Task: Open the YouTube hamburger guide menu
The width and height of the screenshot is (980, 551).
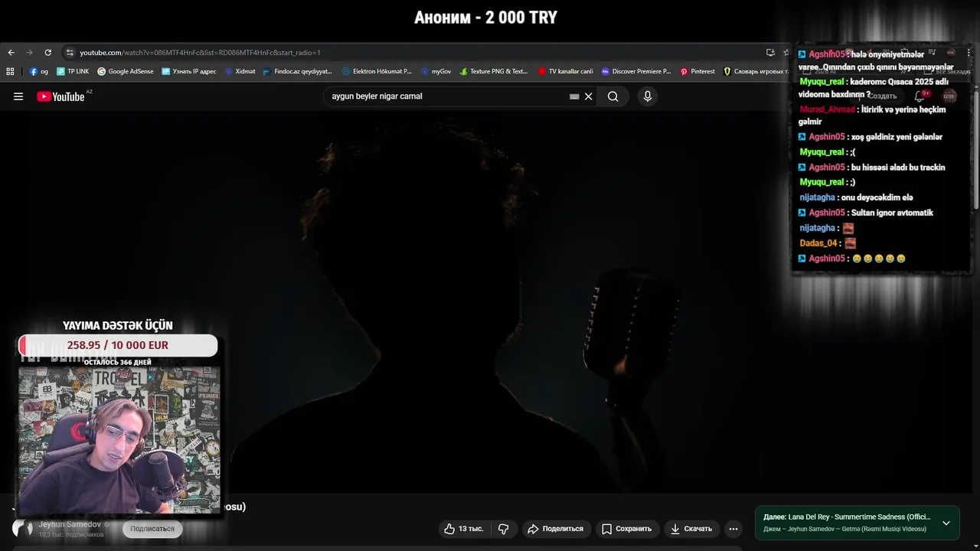Action: (x=18, y=96)
